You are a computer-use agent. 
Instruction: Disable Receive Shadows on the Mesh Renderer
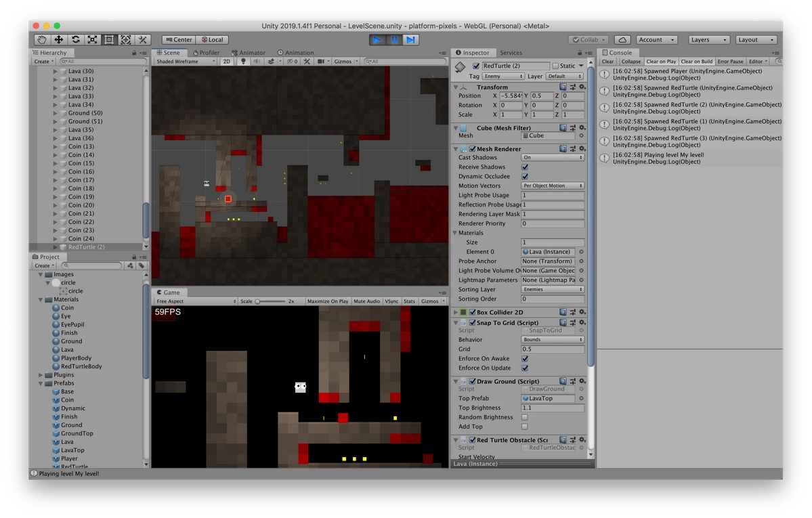coord(525,167)
